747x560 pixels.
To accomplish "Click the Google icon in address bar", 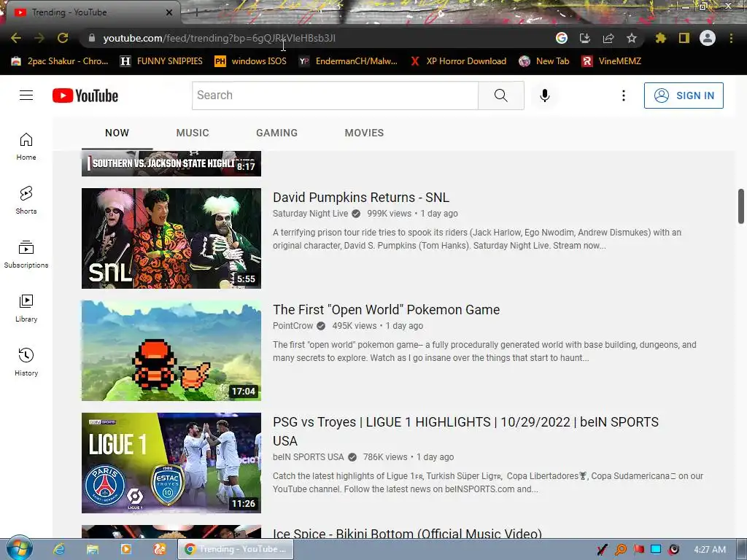I will pyautogui.click(x=562, y=38).
